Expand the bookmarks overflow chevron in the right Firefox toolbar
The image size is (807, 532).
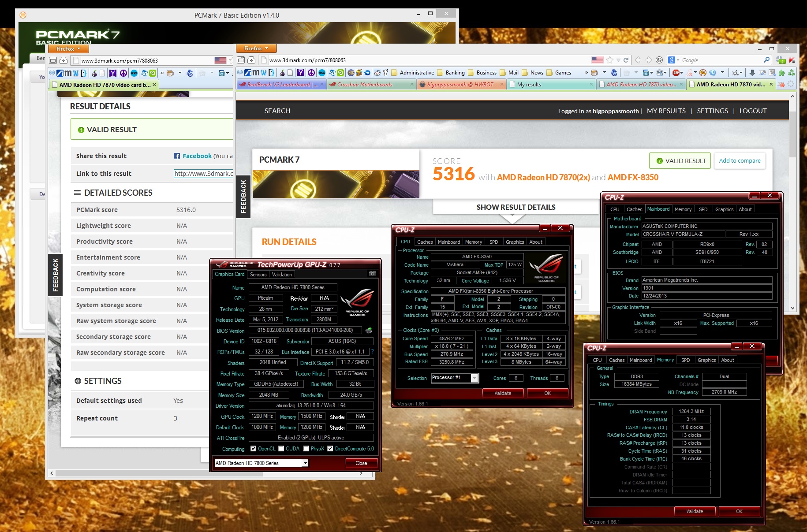[x=586, y=73]
